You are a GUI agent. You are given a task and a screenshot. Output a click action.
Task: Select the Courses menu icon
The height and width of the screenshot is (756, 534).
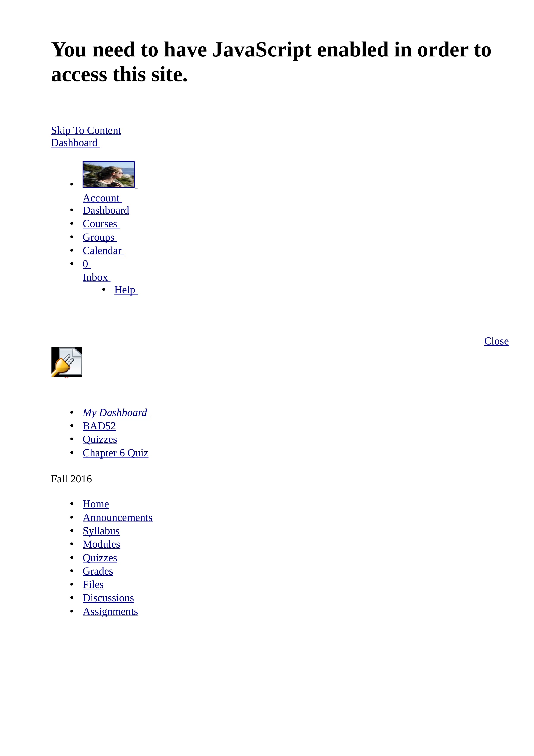click(x=99, y=224)
